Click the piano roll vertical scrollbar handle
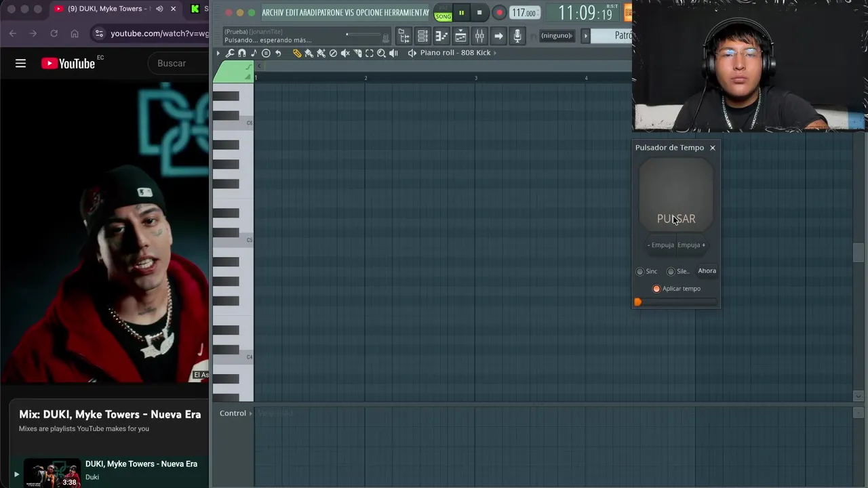This screenshot has height=488, width=868. [859, 252]
